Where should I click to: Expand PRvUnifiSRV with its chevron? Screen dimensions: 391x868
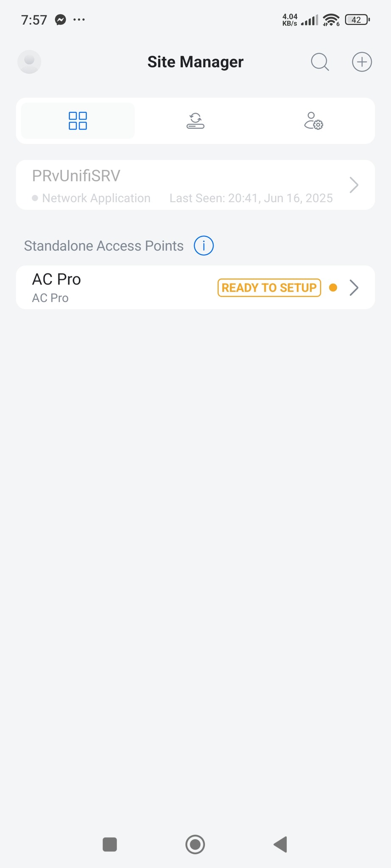[354, 185]
